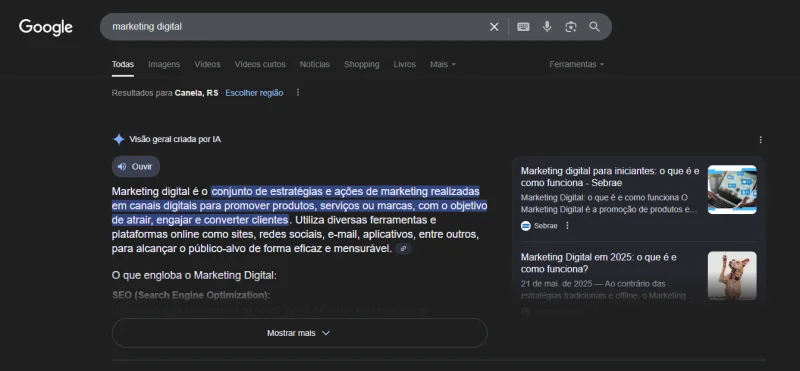Click the Sebrae article thumbnail image
This screenshot has height=371, width=800.
732,189
